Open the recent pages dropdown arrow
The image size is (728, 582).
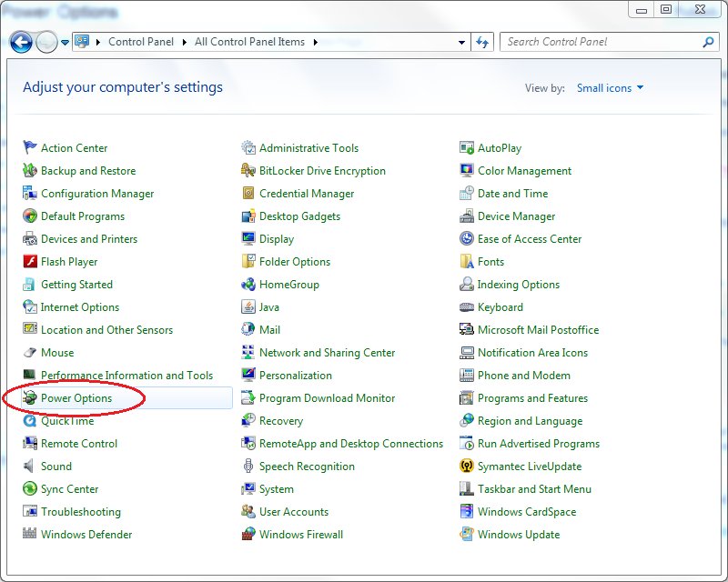tap(65, 42)
